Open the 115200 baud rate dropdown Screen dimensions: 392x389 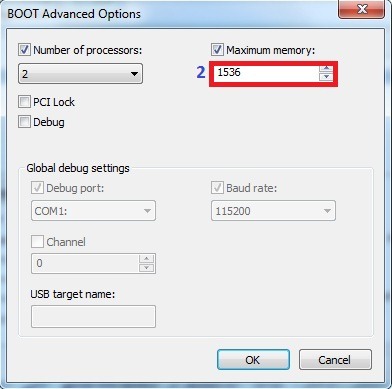(x=273, y=210)
